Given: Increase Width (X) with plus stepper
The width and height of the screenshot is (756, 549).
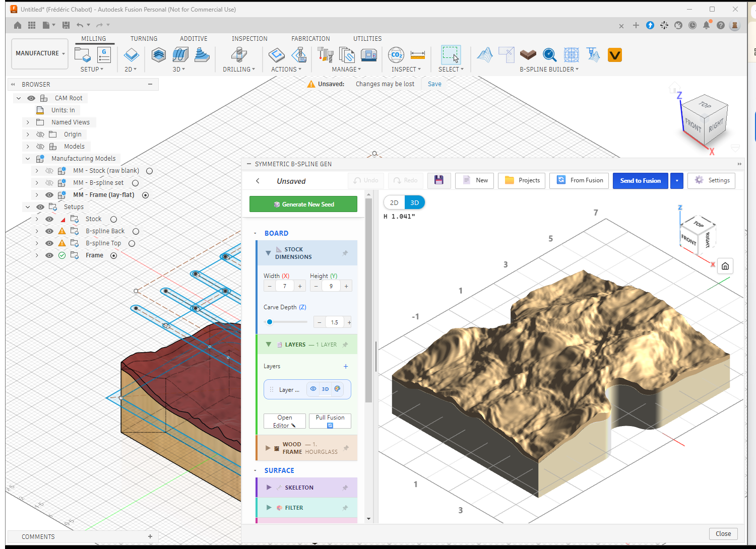Looking at the screenshot, I should 300,286.
